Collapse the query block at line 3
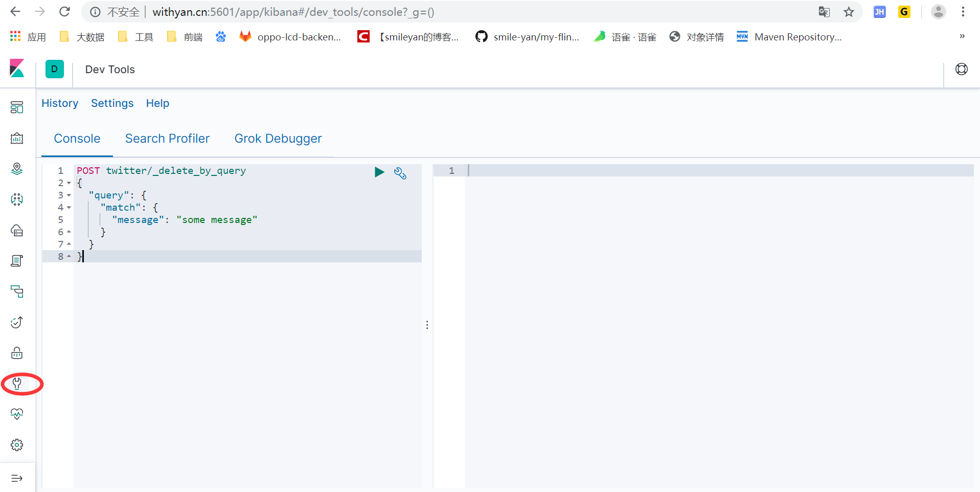The image size is (980, 492). tap(69, 195)
